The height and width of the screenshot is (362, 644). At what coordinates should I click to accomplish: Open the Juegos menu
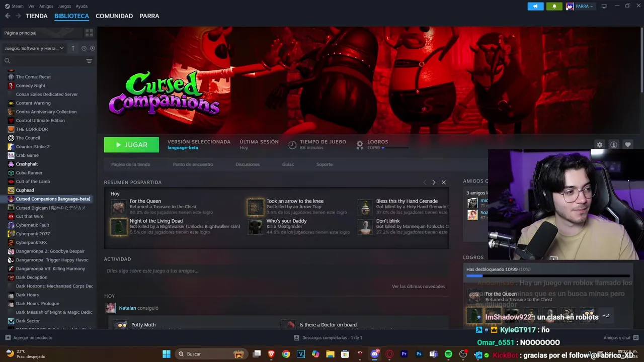(x=64, y=6)
